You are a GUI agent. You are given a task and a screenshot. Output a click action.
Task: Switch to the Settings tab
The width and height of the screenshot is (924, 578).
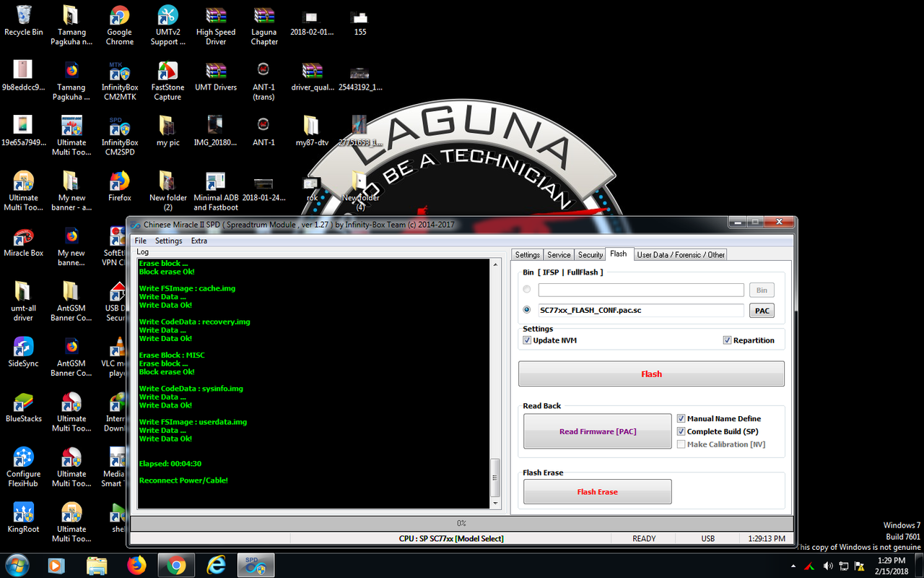[528, 255]
